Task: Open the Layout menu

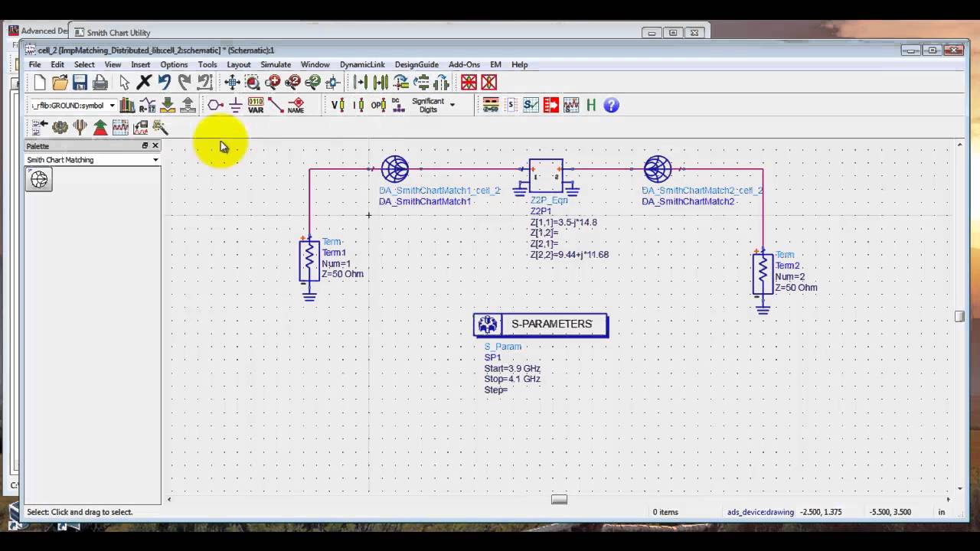Action: 239,64
